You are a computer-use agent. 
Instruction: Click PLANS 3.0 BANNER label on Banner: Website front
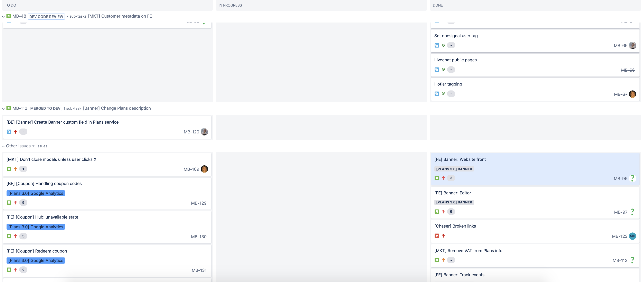pyautogui.click(x=454, y=169)
